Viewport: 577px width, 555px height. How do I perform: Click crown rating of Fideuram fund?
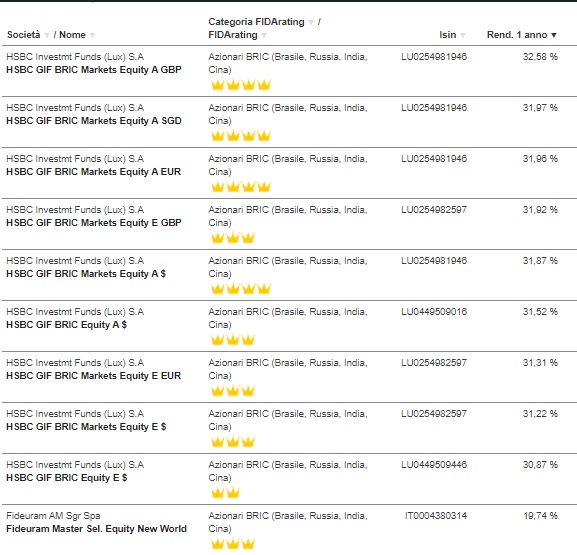click(233, 543)
